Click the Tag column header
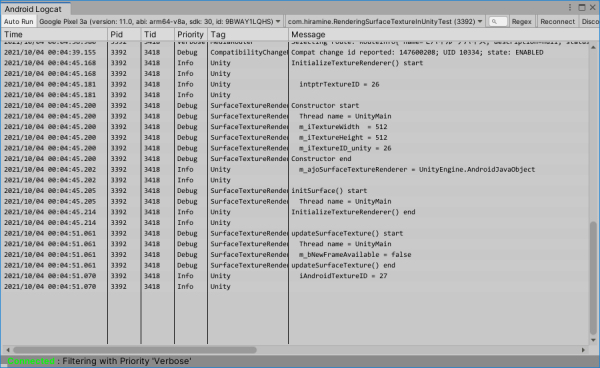Screen dimensions: 600x368 [x=248, y=34]
